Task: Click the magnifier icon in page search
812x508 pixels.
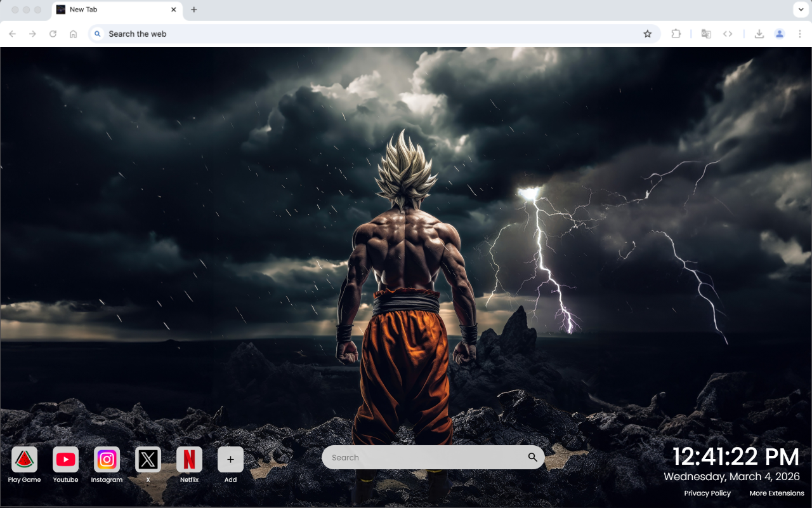Action: coord(532,457)
